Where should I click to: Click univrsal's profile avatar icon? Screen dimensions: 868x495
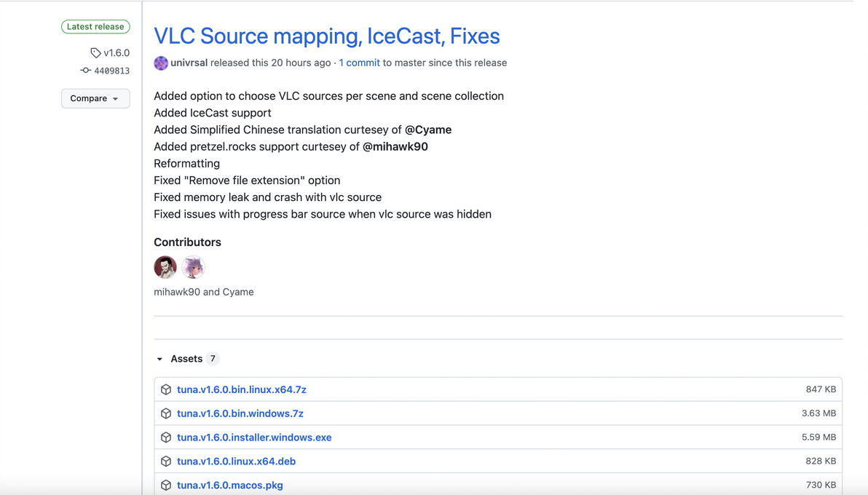click(161, 63)
